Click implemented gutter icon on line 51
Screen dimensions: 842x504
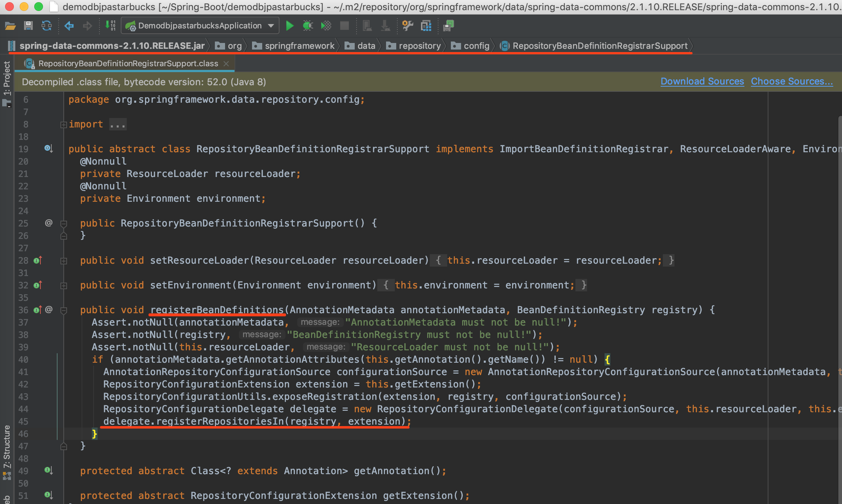pyautogui.click(x=48, y=495)
